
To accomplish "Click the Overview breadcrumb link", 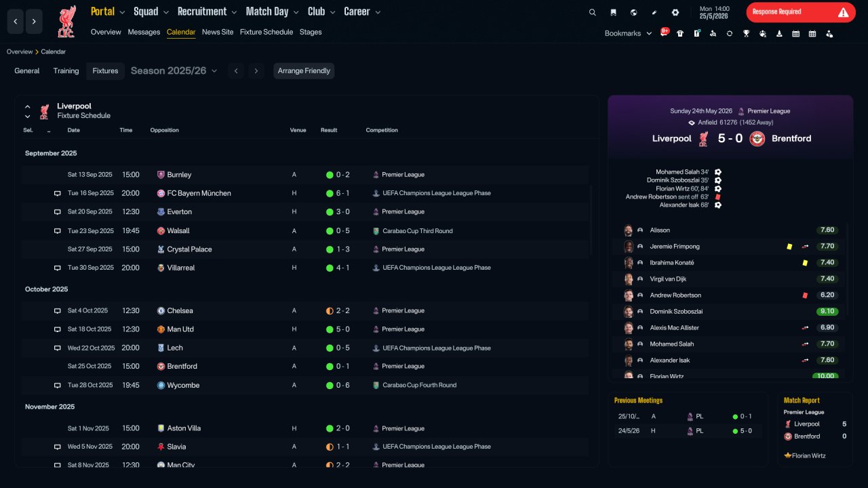I will coord(20,52).
